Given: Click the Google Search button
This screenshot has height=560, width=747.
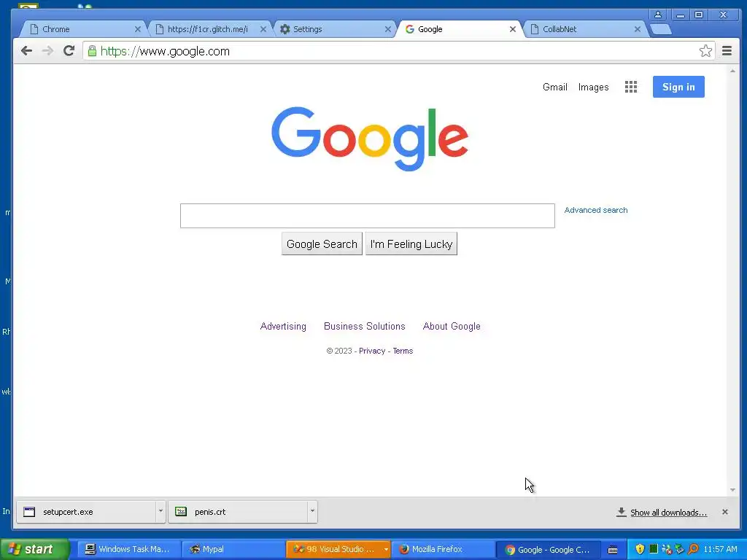Looking at the screenshot, I should (x=322, y=244).
